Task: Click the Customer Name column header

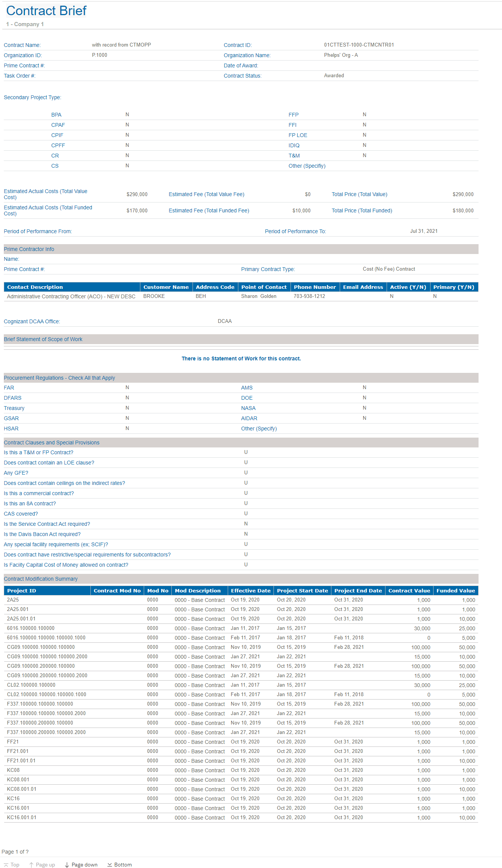Action: point(166,287)
